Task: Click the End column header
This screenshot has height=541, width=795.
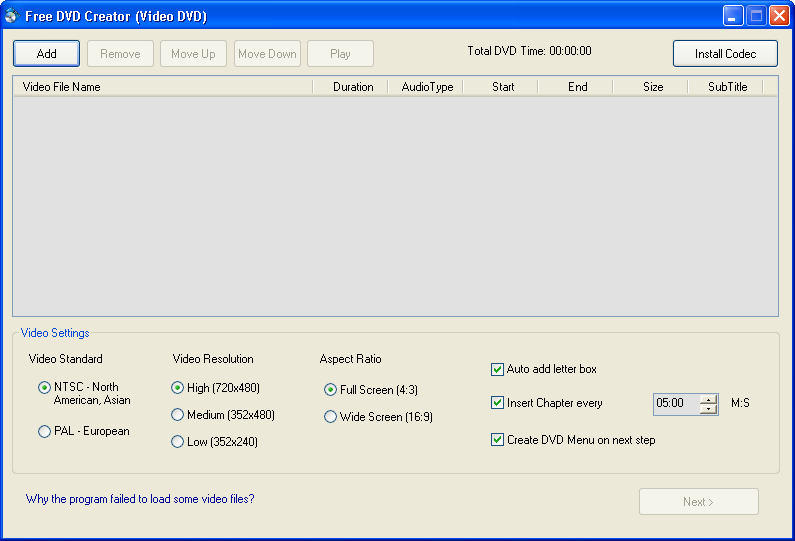Action: (575, 87)
